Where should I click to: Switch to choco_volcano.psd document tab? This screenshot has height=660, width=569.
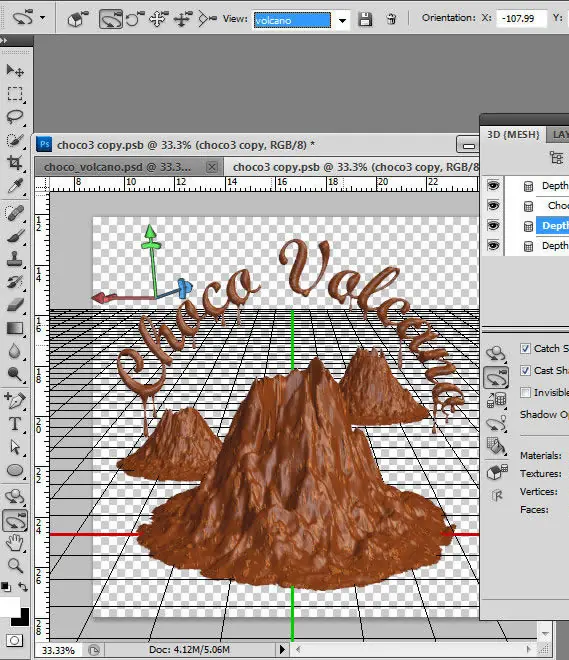coord(117,167)
